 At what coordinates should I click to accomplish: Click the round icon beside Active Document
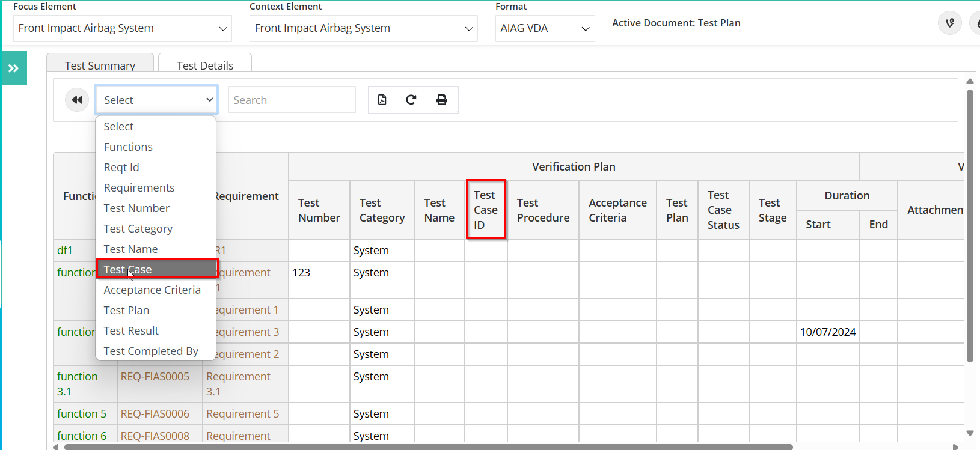950,23
